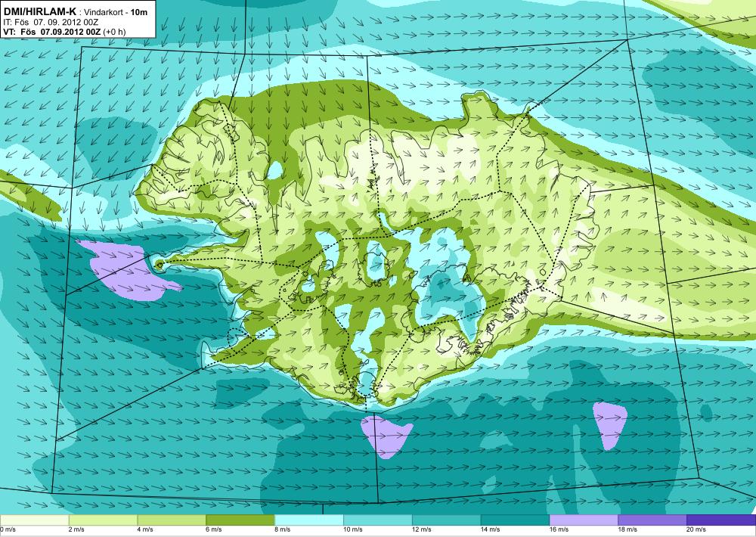Image resolution: width=756 pixels, height=537 pixels.
Task: Click the '16 m/s' legend label
Action: [559, 529]
